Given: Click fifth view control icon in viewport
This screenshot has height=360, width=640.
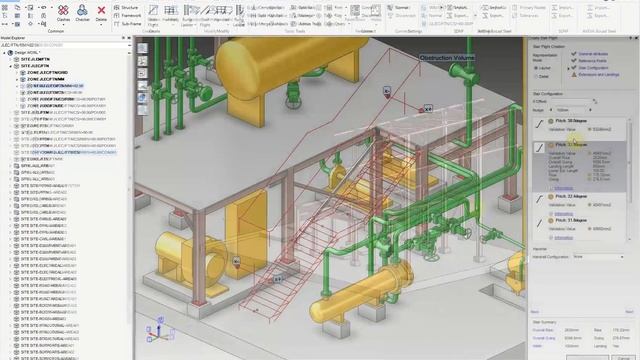Looking at the screenshot, I should [x=142, y=98].
